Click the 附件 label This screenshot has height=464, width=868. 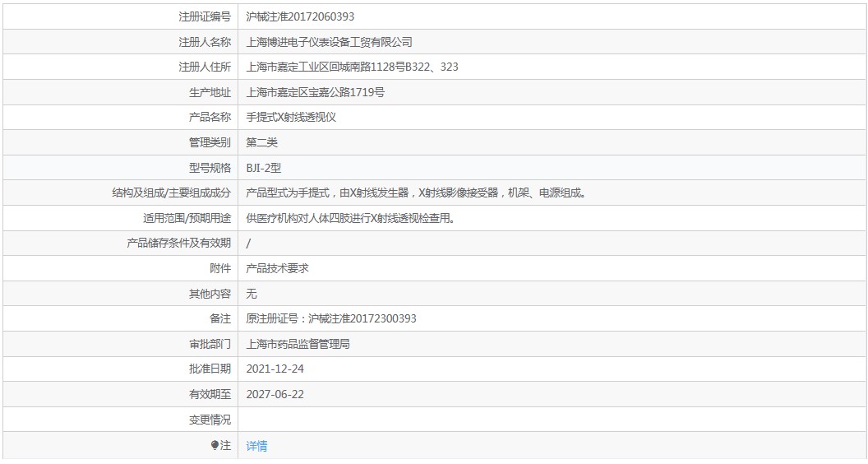[220, 269]
